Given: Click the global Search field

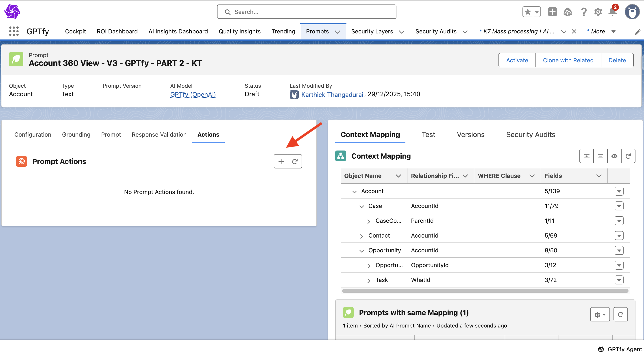Looking at the screenshot, I should pos(307,12).
